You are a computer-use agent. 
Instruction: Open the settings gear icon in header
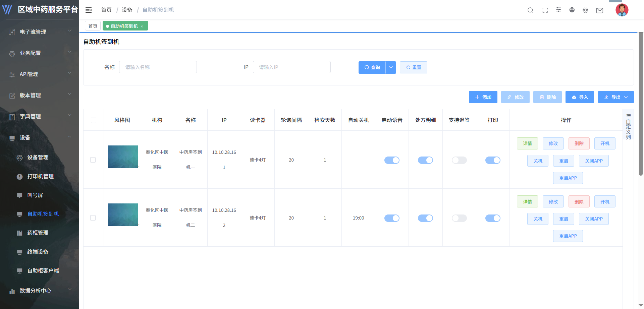click(585, 10)
